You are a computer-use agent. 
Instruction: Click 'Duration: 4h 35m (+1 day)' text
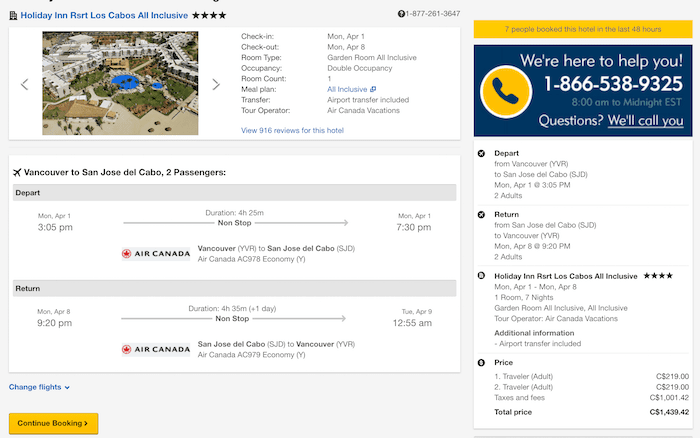point(232,309)
